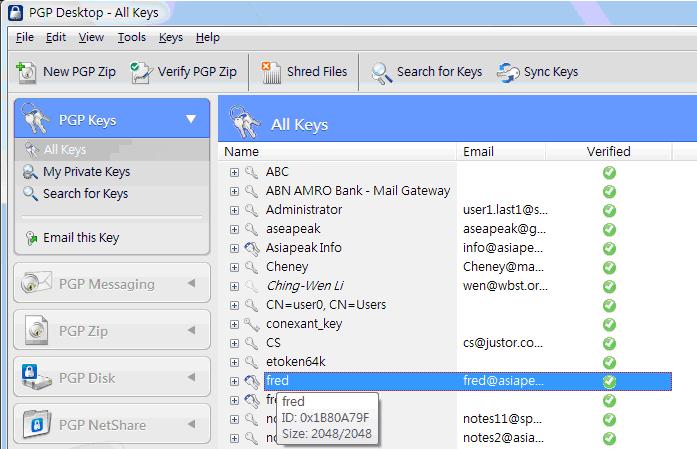Click the New PGP Zip toolbar icon

[x=28, y=72]
